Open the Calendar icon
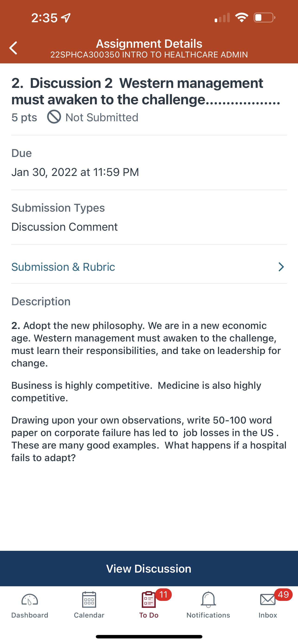The image size is (298, 644). pos(89,599)
